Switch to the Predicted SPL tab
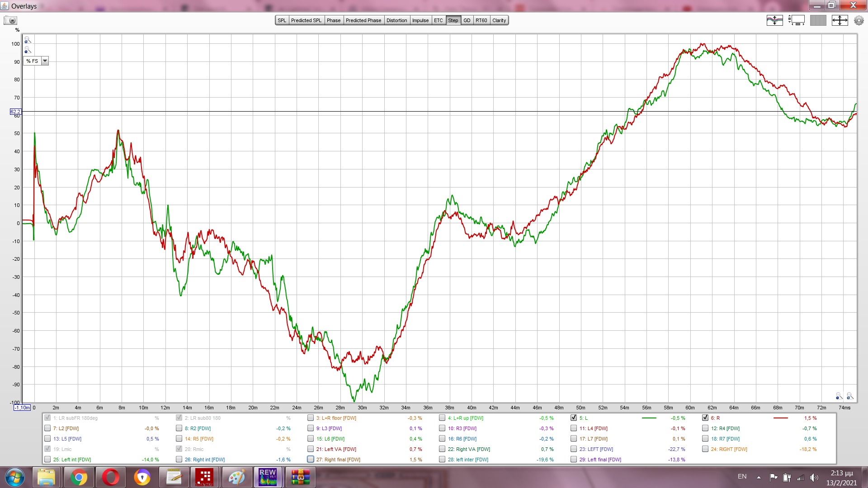This screenshot has width=868, height=488. pyautogui.click(x=306, y=20)
